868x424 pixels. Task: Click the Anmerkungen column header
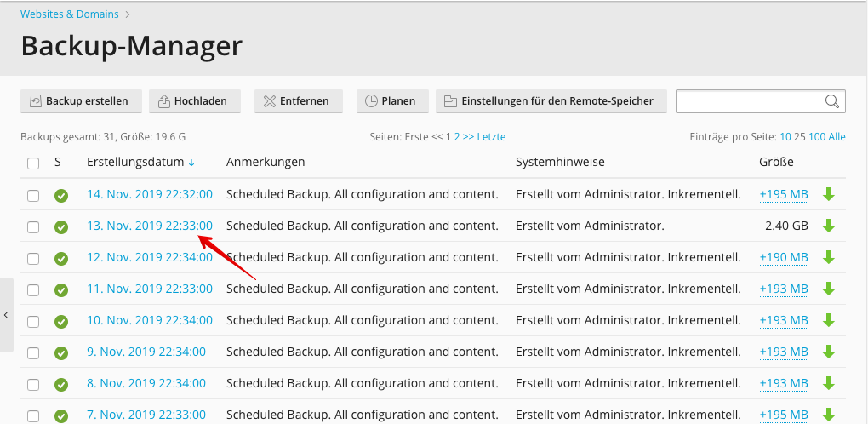[266, 162]
